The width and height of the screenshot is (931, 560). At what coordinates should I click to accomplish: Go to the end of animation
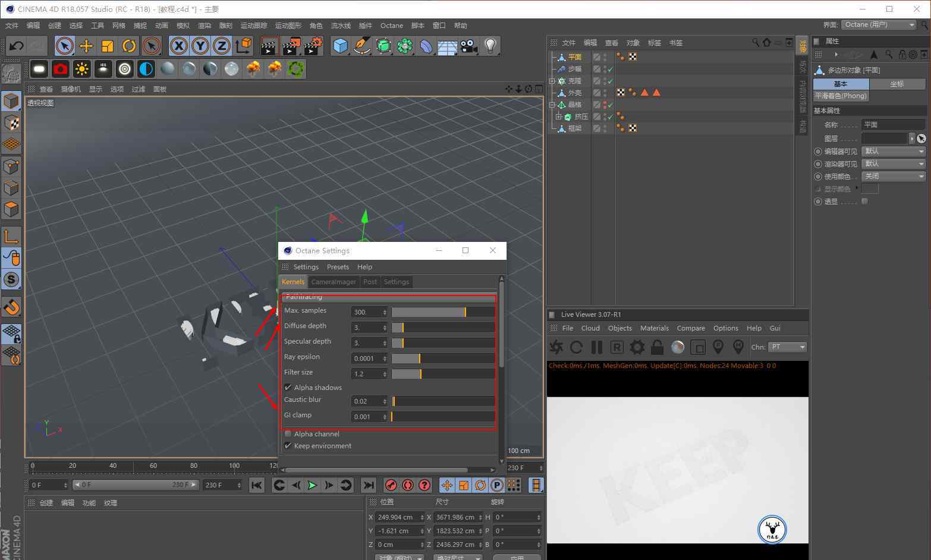[x=368, y=485]
